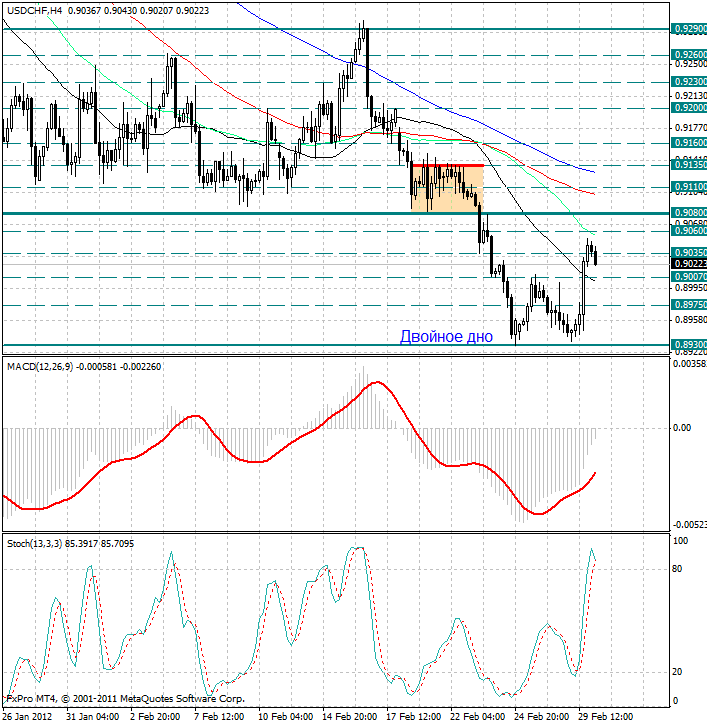Screen dimensions: 707x724
Task: Select the 0.9060 price level label
Action: 689,231
